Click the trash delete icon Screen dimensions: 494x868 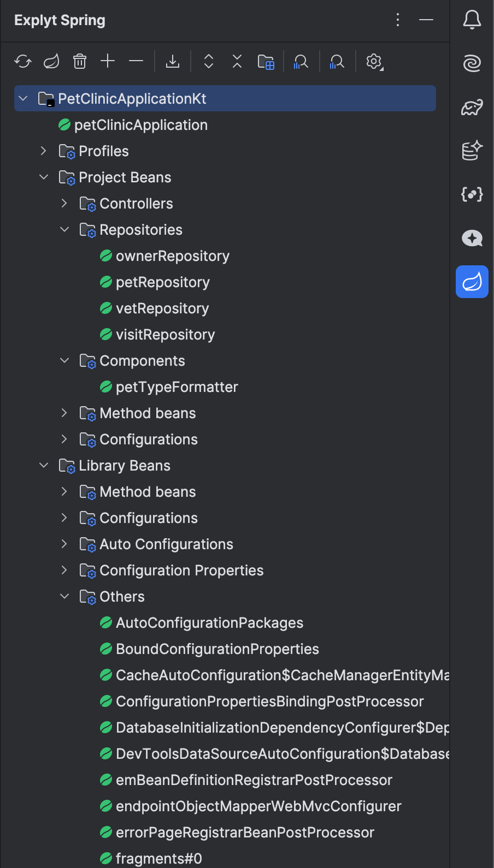(x=80, y=61)
